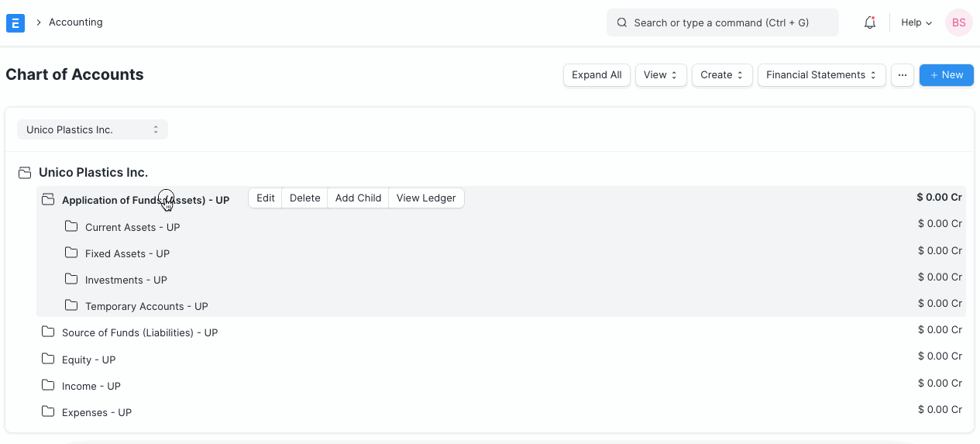Click the Add Child button

click(x=358, y=198)
